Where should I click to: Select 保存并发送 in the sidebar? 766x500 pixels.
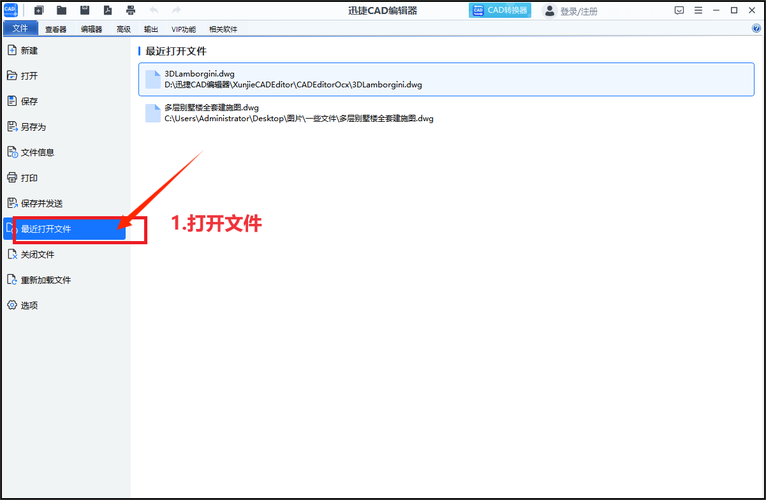(x=66, y=203)
